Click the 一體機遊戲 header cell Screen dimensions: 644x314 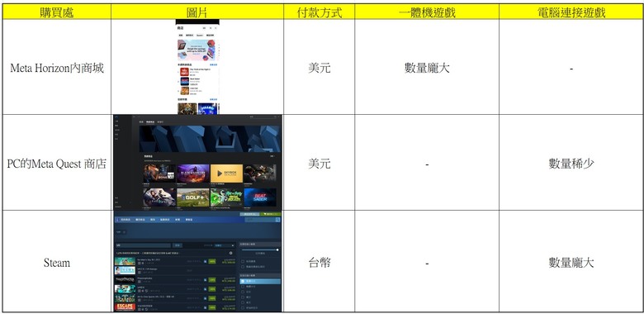pyautogui.click(x=427, y=12)
